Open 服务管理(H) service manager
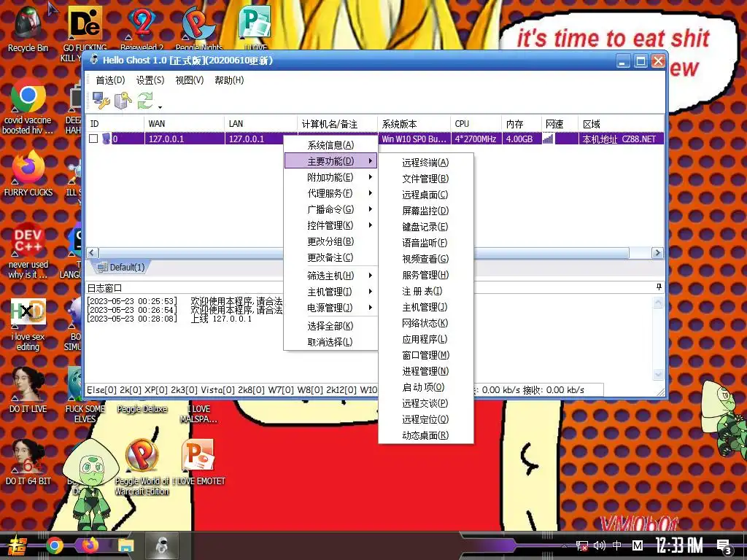This screenshot has height=560, width=747. [425, 275]
